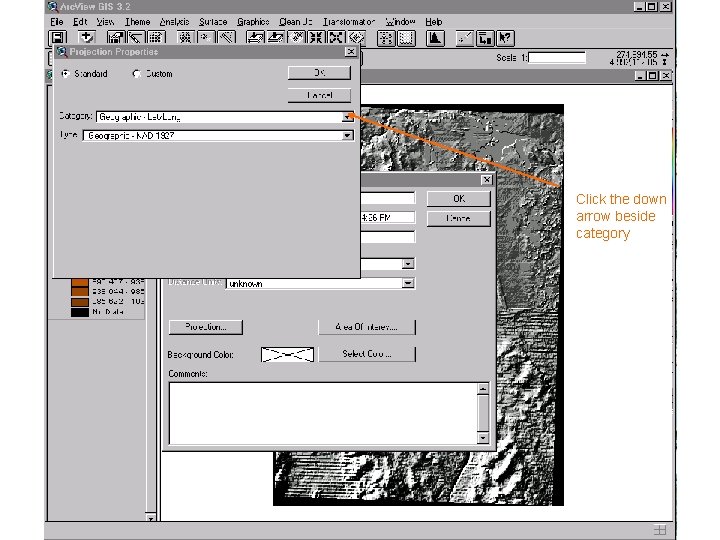Click Zoom to Full Extent icon
This screenshot has width=720, height=540.
255,38
